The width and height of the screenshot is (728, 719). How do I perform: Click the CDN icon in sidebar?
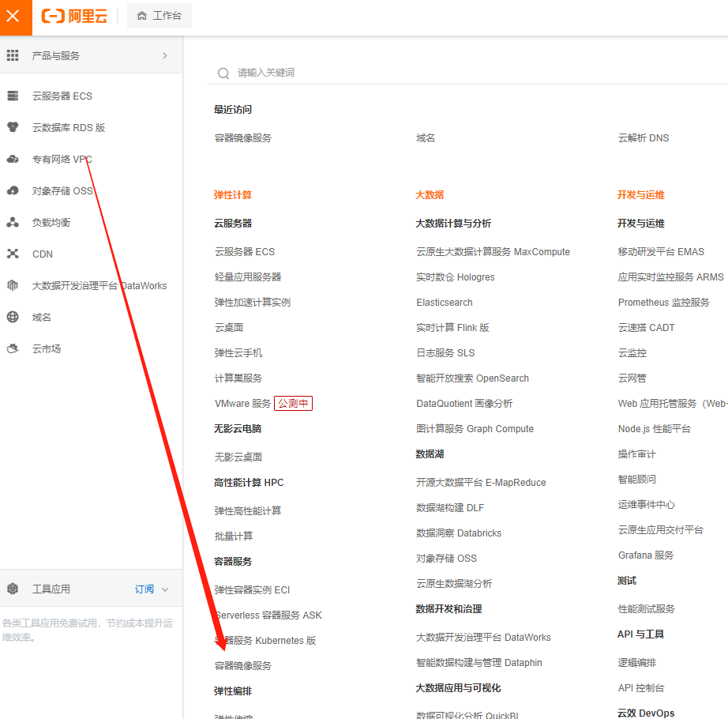[x=13, y=254]
